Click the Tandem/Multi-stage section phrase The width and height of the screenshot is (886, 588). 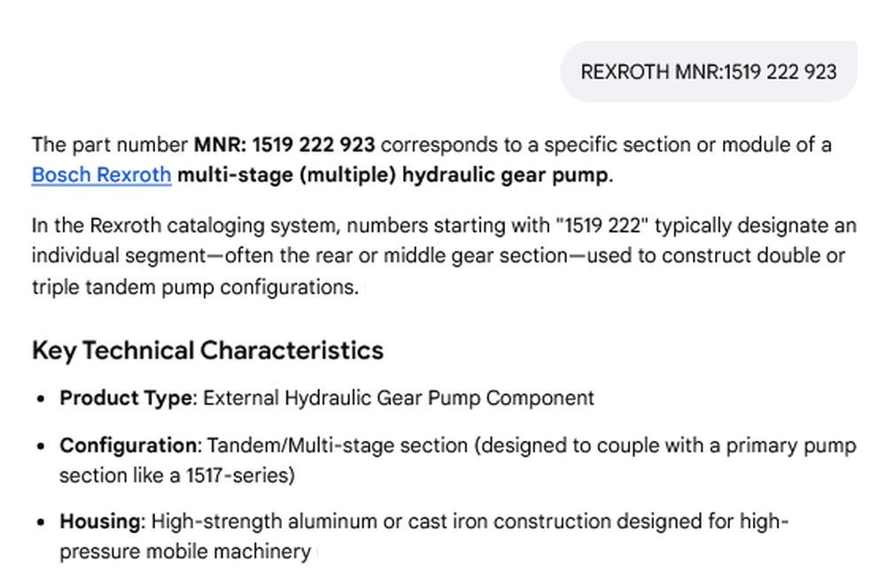click(338, 445)
